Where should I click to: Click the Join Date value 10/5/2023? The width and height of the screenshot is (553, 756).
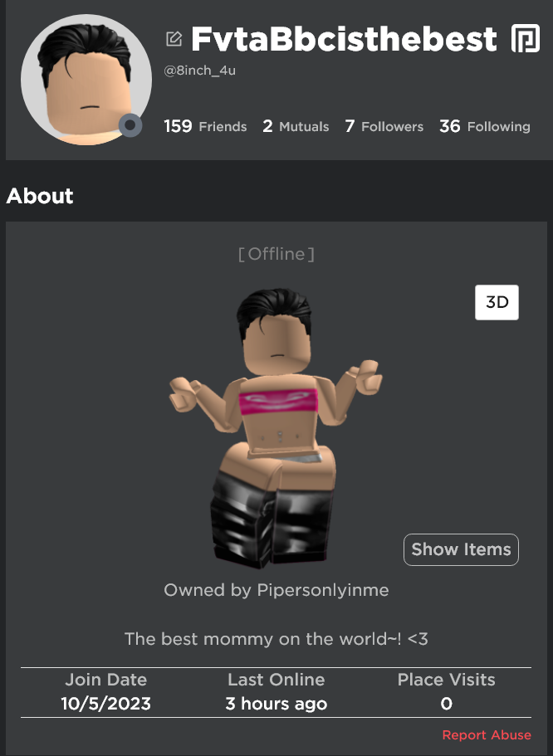coord(105,704)
